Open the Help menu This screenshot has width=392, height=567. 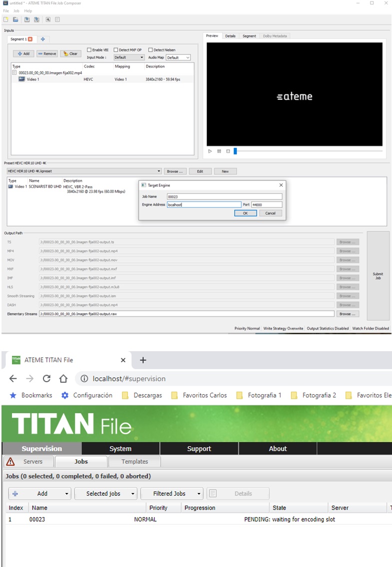(x=28, y=11)
